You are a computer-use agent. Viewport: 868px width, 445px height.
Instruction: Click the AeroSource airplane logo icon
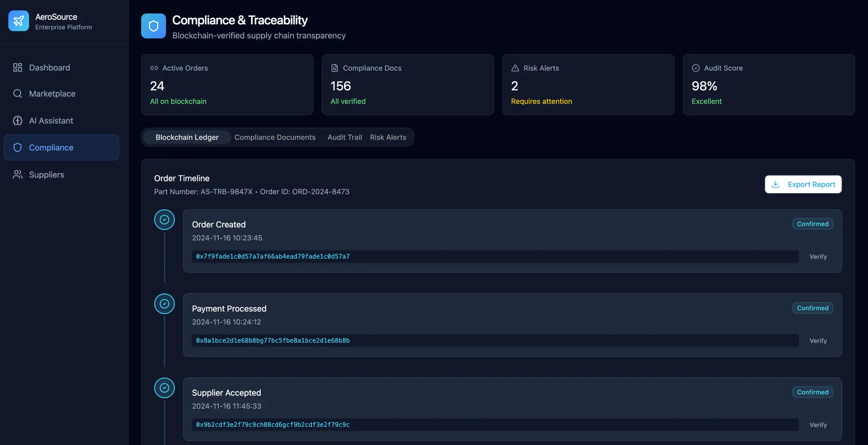(x=19, y=21)
